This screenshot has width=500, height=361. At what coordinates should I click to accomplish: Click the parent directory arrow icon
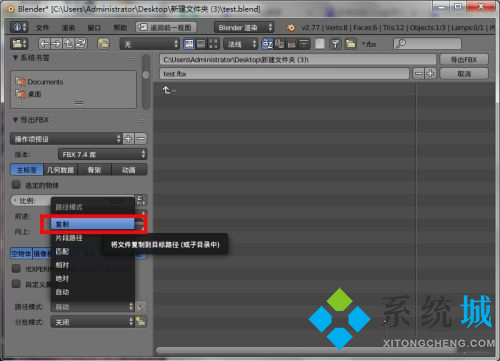(x=68, y=44)
